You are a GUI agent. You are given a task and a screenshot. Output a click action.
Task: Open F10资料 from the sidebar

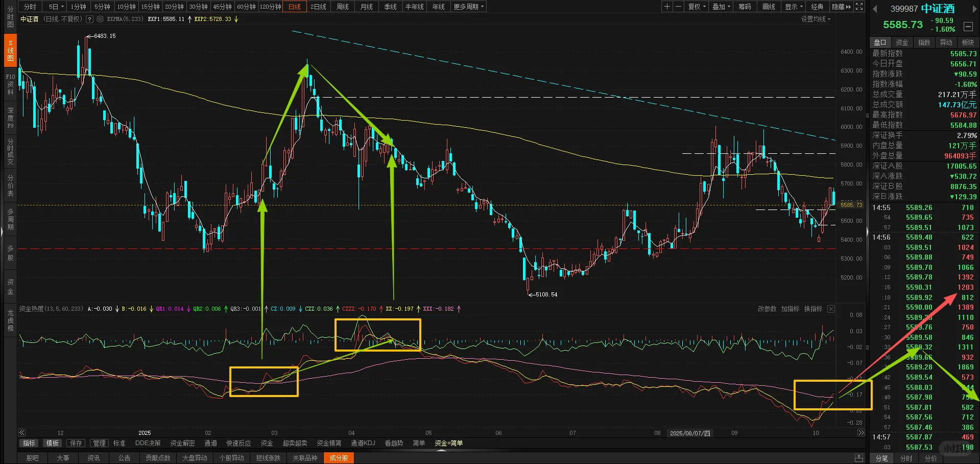[10, 84]
